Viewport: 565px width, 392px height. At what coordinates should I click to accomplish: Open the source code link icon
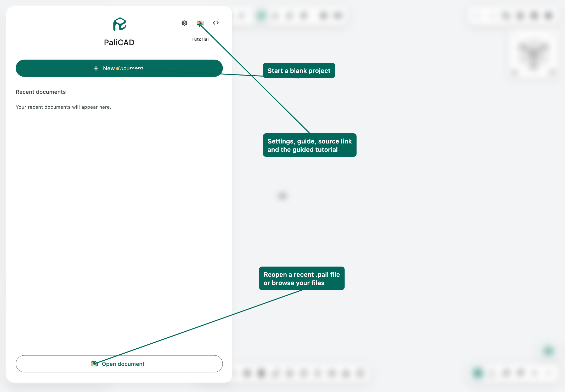coord(216,23)
